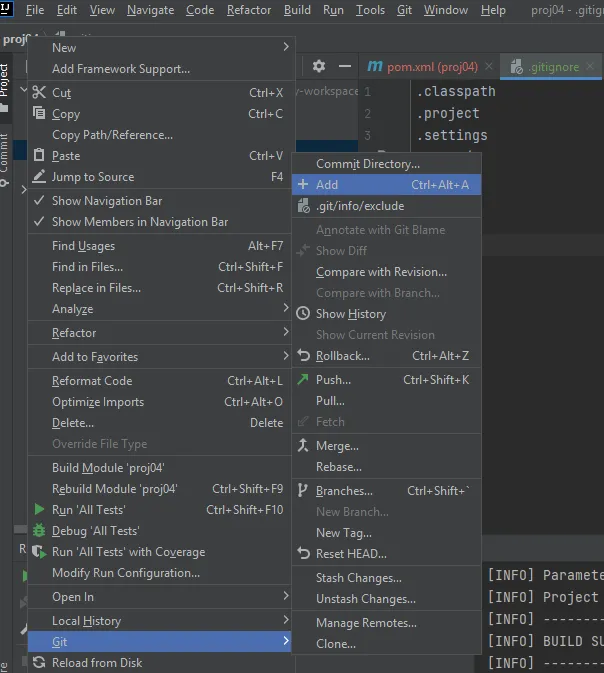Click the minus hide icon in Project panel

pyautogui.click(x=345, y=66)
